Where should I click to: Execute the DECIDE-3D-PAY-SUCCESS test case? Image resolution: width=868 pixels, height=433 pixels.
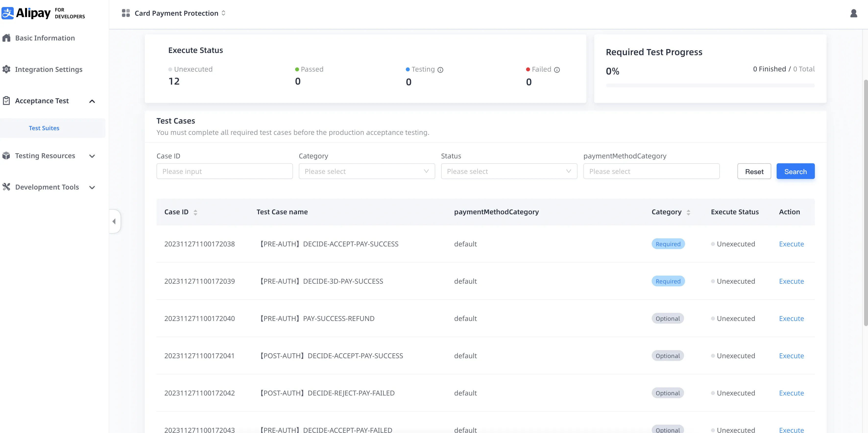click(791, 281)
